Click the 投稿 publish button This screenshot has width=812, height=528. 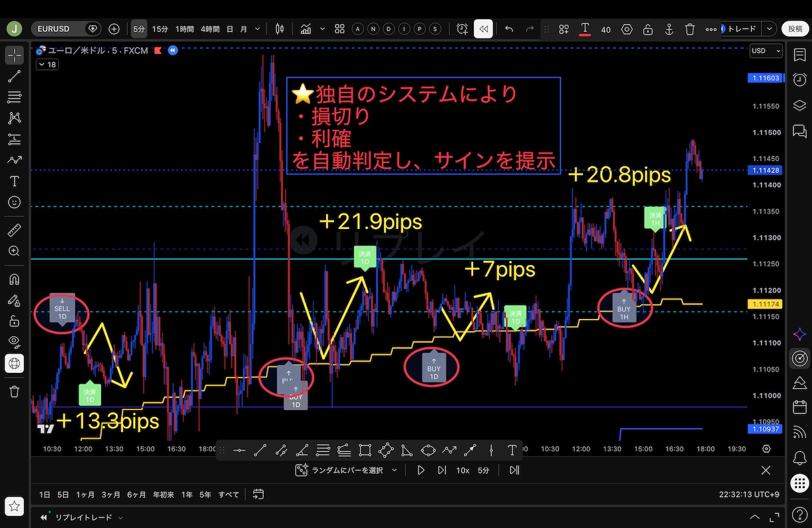coord(795,29)
